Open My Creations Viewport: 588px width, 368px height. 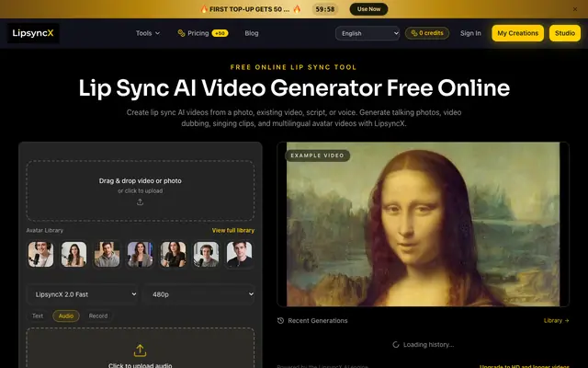518,33
